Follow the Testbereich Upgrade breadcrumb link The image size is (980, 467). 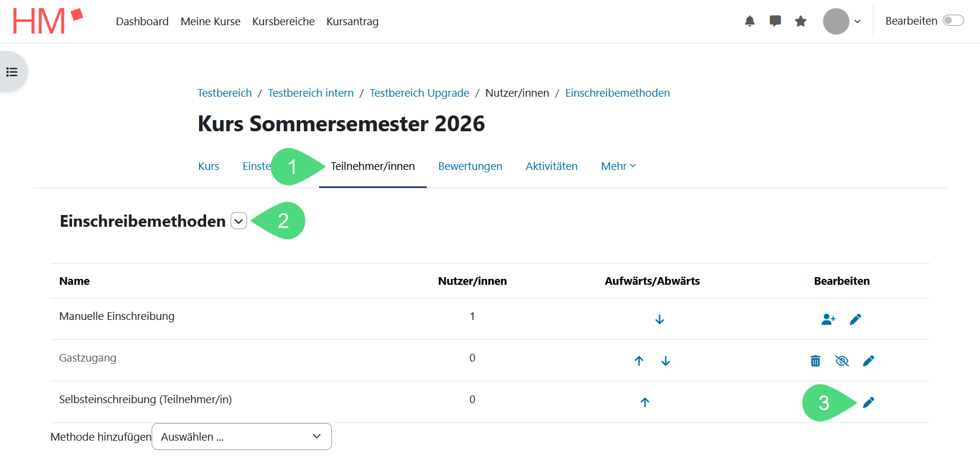[x=419, y=93]
